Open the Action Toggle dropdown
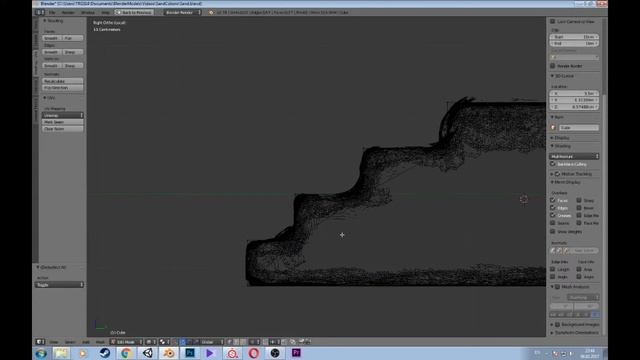The height and width of the screenshot is (360, 640). pyautogui.click(x=60, y=284)
